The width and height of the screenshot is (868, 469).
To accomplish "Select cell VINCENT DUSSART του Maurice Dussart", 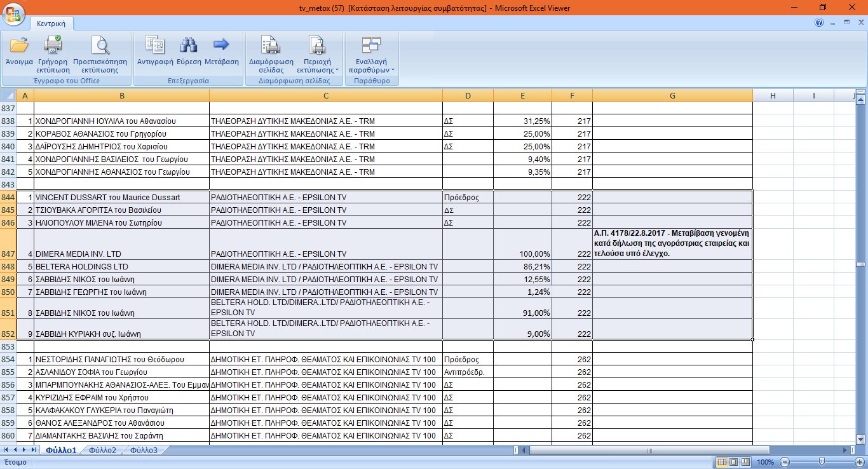I will tap(121, 198).
